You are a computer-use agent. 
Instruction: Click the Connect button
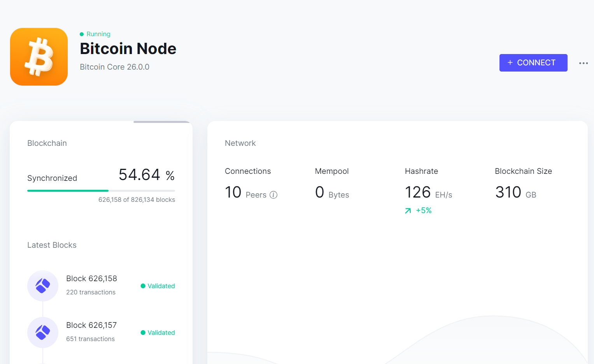(x=533, y=63)
